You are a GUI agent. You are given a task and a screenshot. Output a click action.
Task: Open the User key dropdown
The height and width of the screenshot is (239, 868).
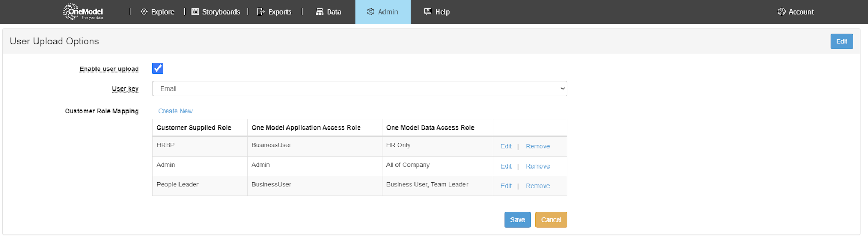359,89
